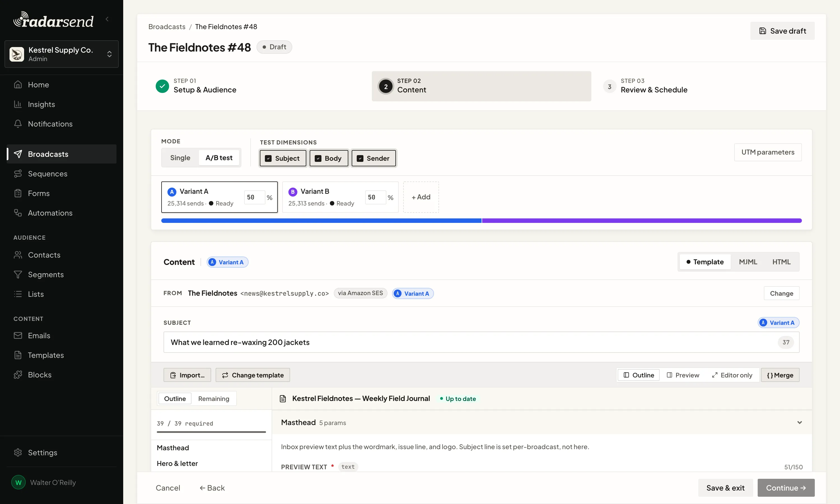Click the Merge tags button

780,375
